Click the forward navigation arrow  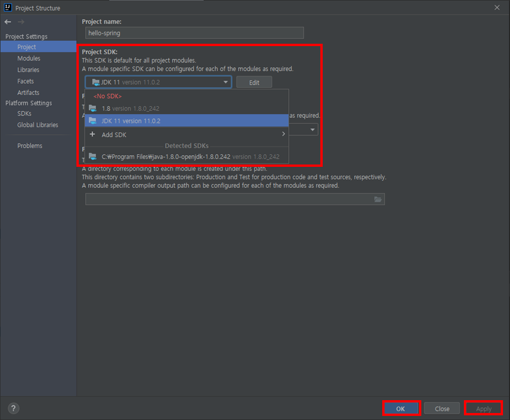click(x=21, y=22)
